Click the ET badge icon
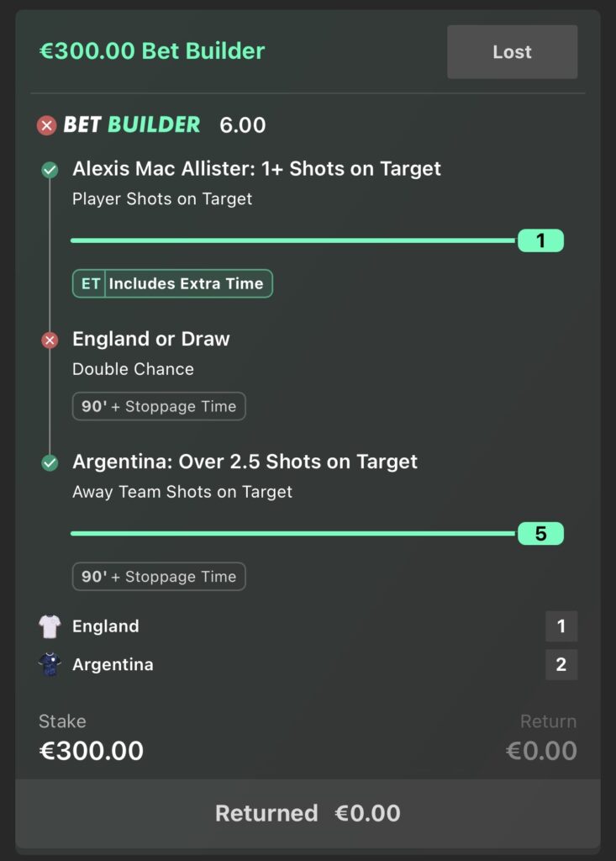616x861 pixels. (x=89, y=283)
